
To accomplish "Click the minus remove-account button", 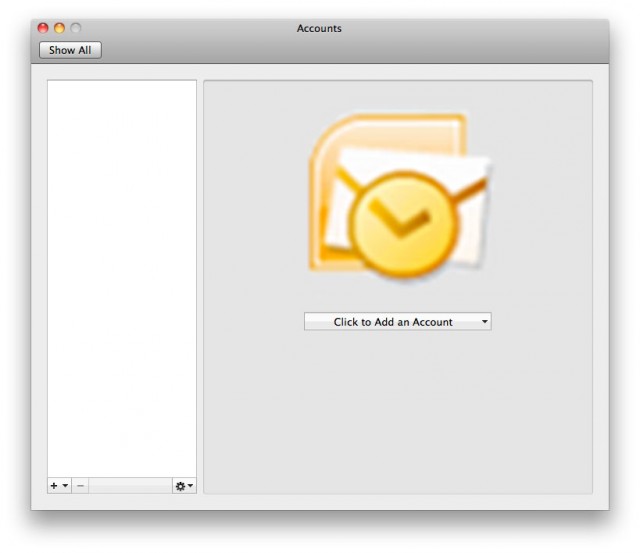I will (x=80, y=486).
